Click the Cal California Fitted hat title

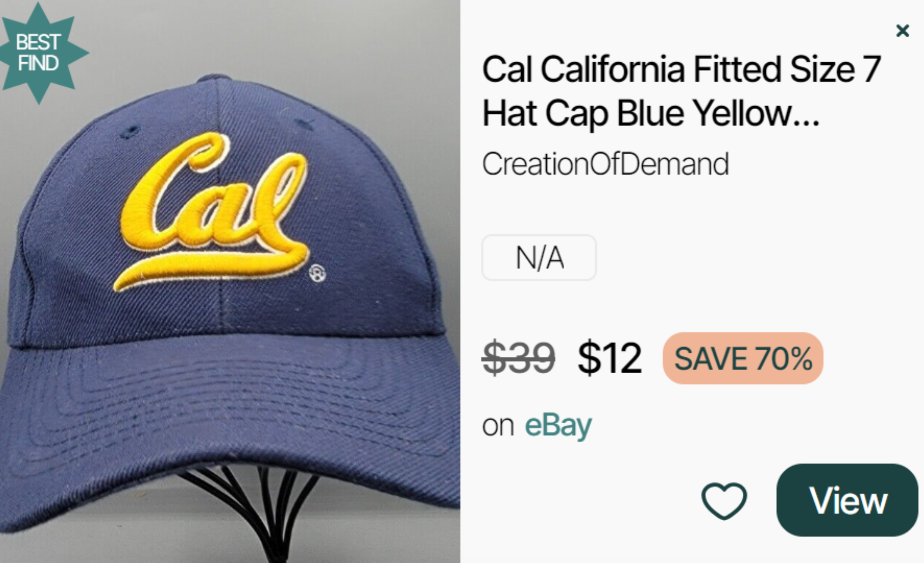click(681, 69)
